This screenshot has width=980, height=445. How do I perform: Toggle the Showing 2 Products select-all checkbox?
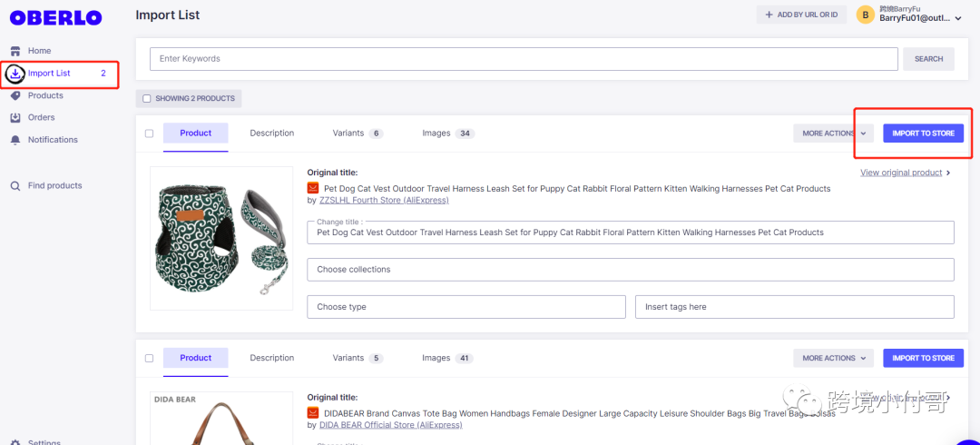click(147, 99)
